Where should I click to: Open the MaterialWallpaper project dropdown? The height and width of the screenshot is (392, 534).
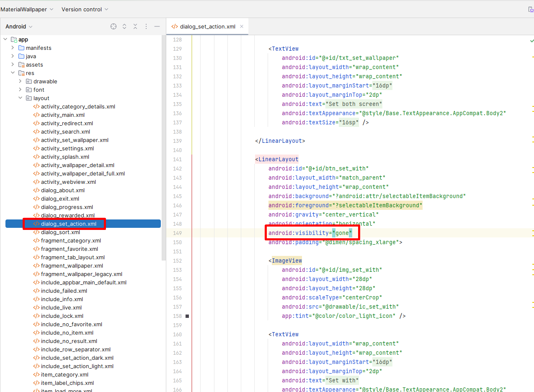(x=27, y=9)
